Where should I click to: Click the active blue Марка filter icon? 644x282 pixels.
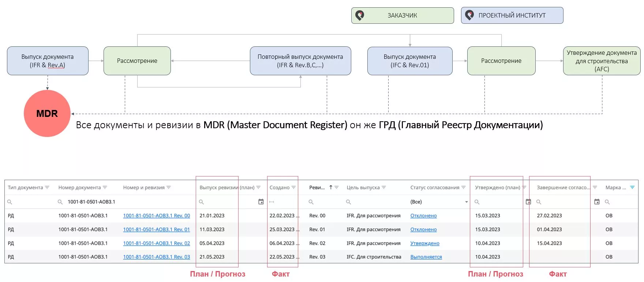pos(632,187)
